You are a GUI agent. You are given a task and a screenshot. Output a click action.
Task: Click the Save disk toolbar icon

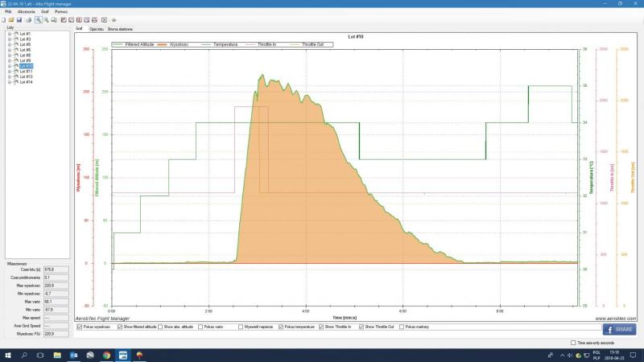tap(19, 19)
